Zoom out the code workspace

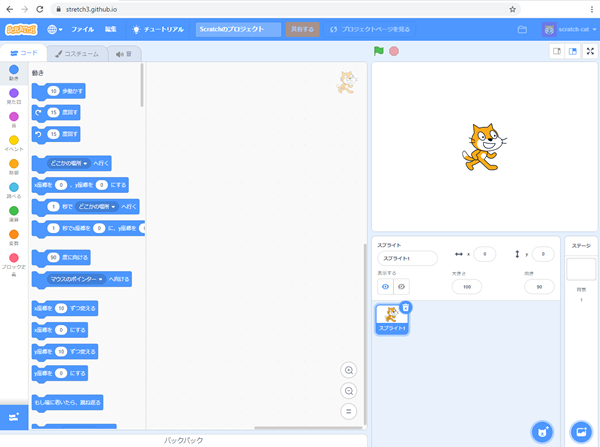click(349, 391)
